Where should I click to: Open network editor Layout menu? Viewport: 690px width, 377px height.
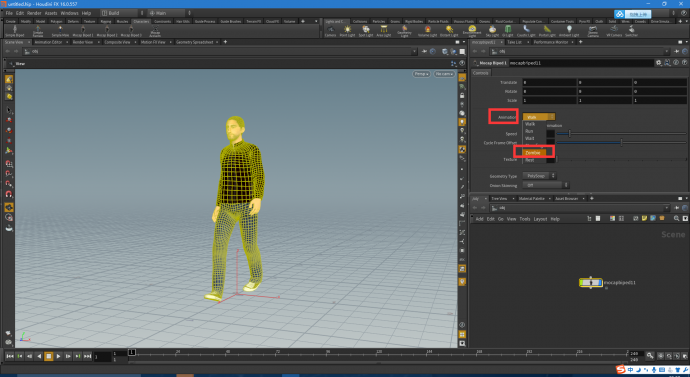[540, 219]
